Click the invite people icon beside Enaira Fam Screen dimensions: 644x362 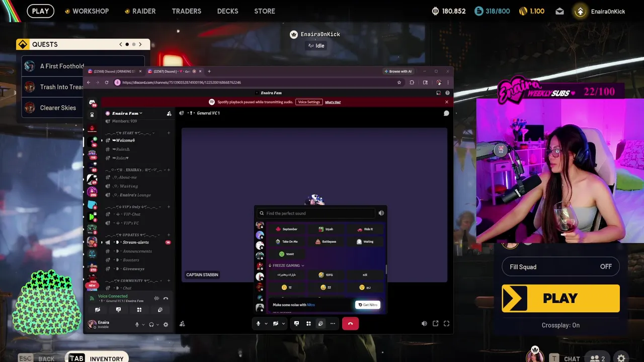(169, 114)
